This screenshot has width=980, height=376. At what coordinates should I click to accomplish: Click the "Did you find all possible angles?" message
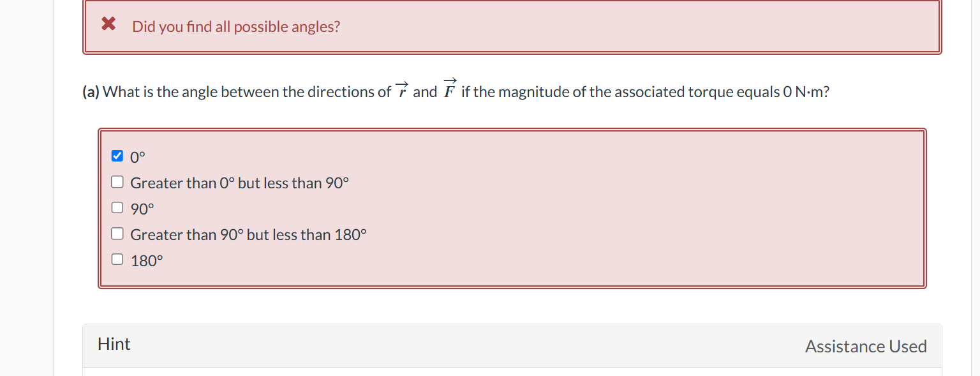point(236,26)
